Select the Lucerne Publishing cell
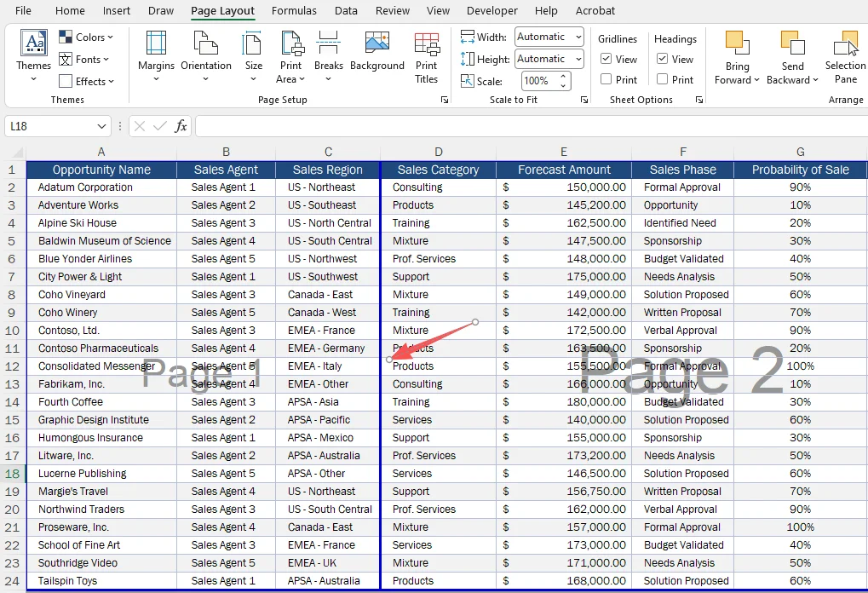The height and width of the screenshot is (593, 868). coord(101,474)
